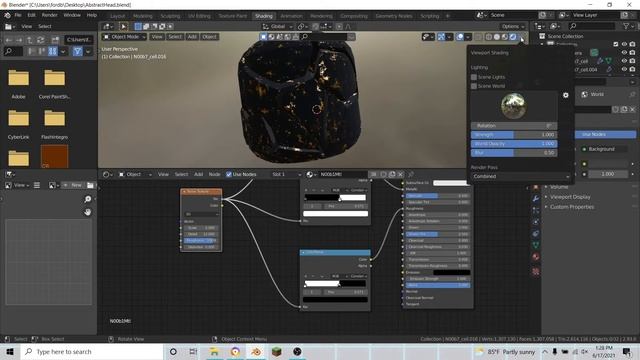Pick the HDRI preview sphere thumbnail
Screen dimensions: 640x360
coord(513,106)
